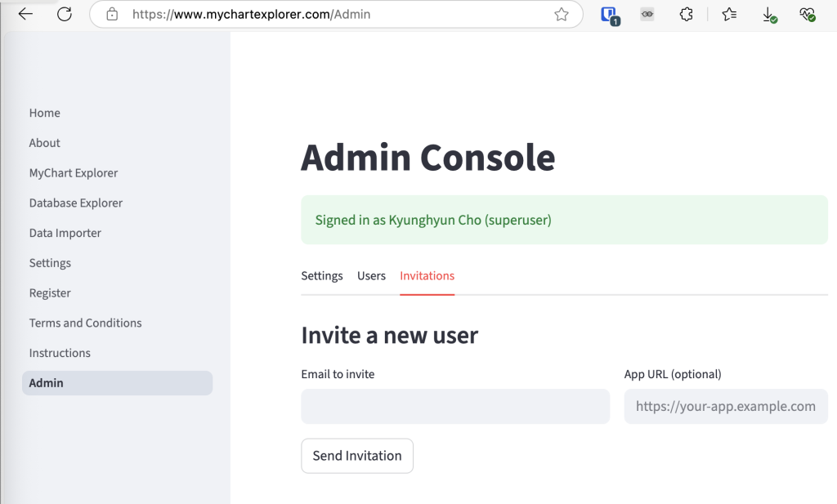Open the Bitwarden extension icon
The height and width of the screenshot is (504, 837).
tap(609, 14)
